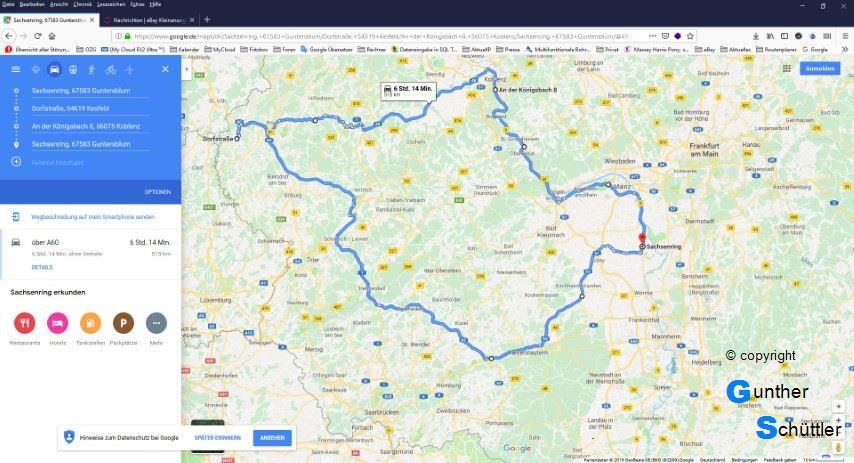This screenshot has height=463, width=854.
Task: Click ANSEHEN on privacy notice
Action: pos(272,437)
